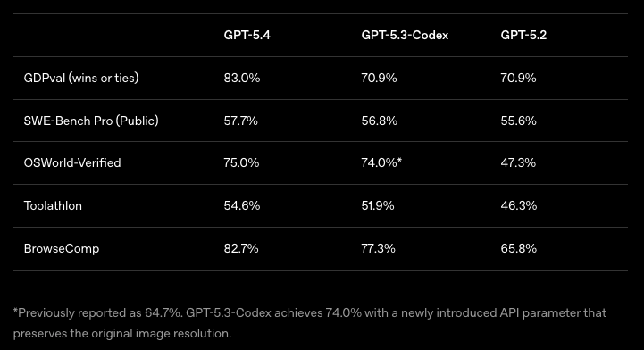The height and width of the screenshot is (350, 644).
Task: Click the 82.7% BrowseComp score
Action: pos(241,248)
